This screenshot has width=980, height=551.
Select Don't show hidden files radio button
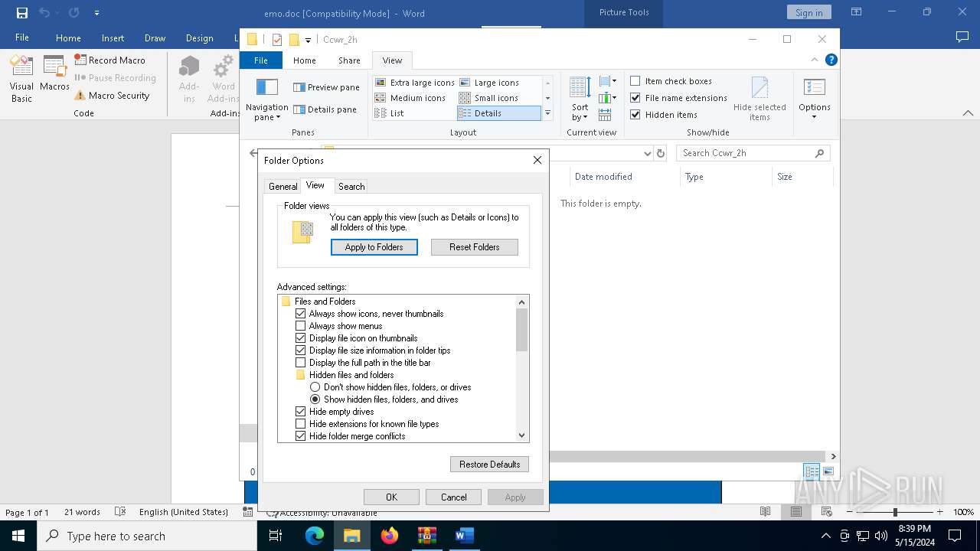point(315,387)
